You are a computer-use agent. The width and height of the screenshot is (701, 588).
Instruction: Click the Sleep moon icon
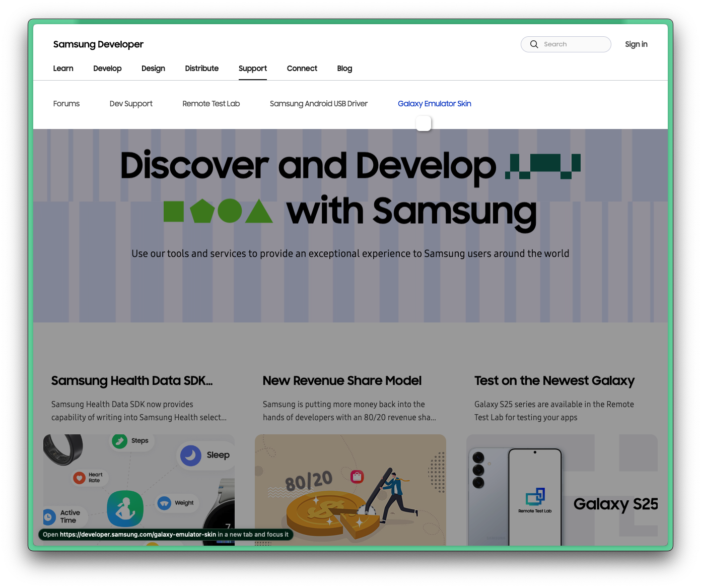(x=191, y=455)
